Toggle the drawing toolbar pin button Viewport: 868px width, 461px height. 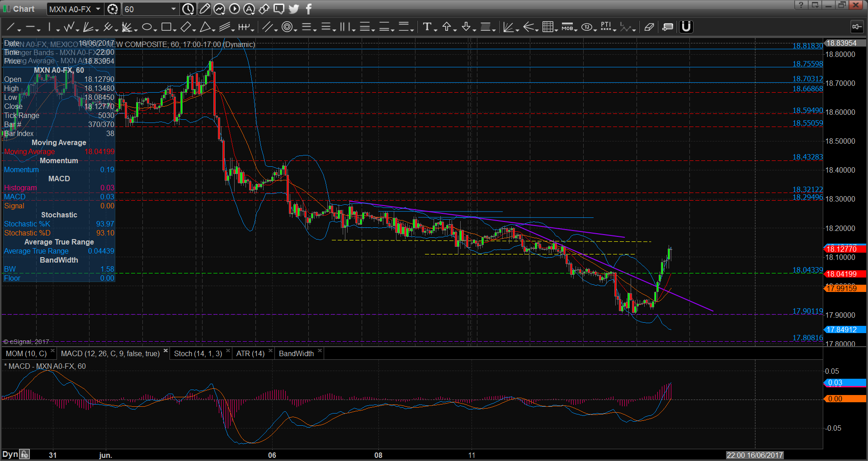click(856, 27)
